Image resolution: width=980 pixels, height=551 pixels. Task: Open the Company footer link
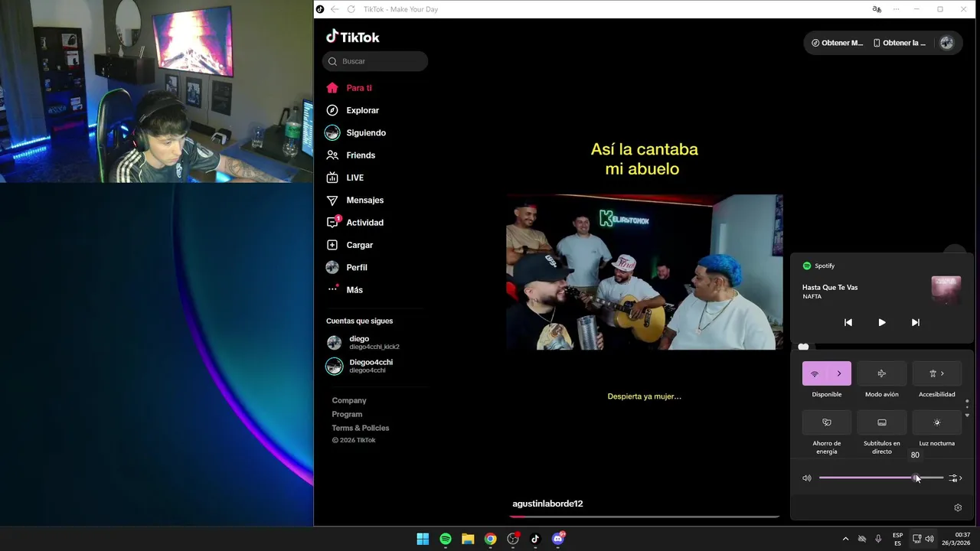tap(349, 400)
